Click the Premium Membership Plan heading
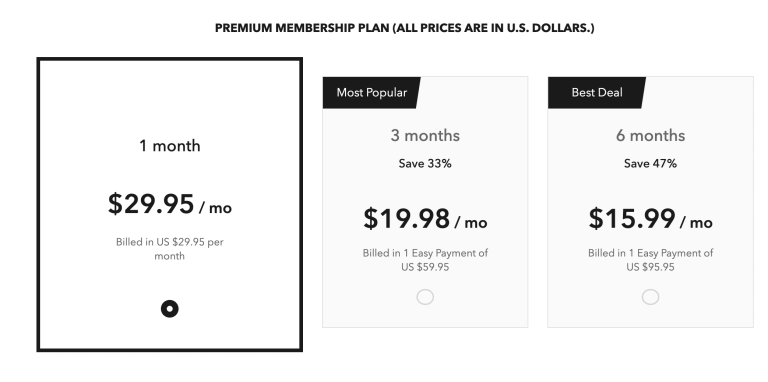 click(x=405, y=28)
